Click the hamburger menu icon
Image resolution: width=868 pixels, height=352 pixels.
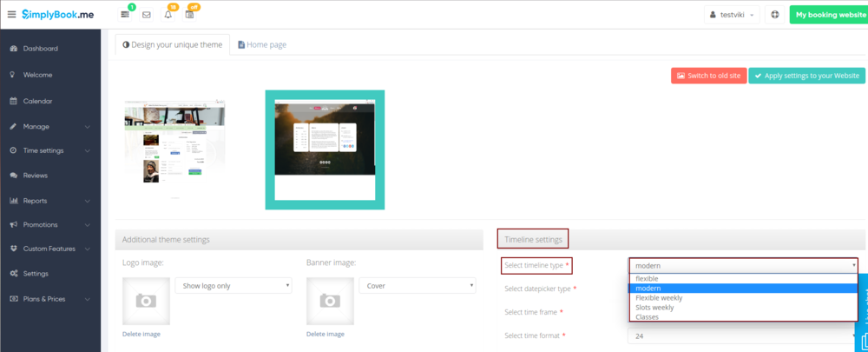[x=11, y=15]
